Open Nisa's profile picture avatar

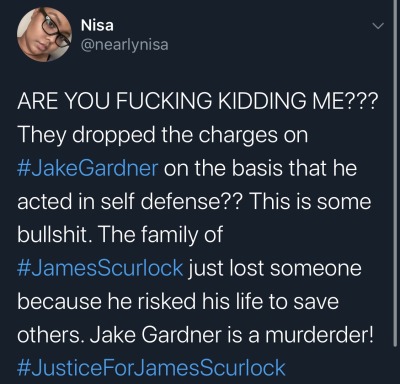pyautogui.click(x=44, y=34)
